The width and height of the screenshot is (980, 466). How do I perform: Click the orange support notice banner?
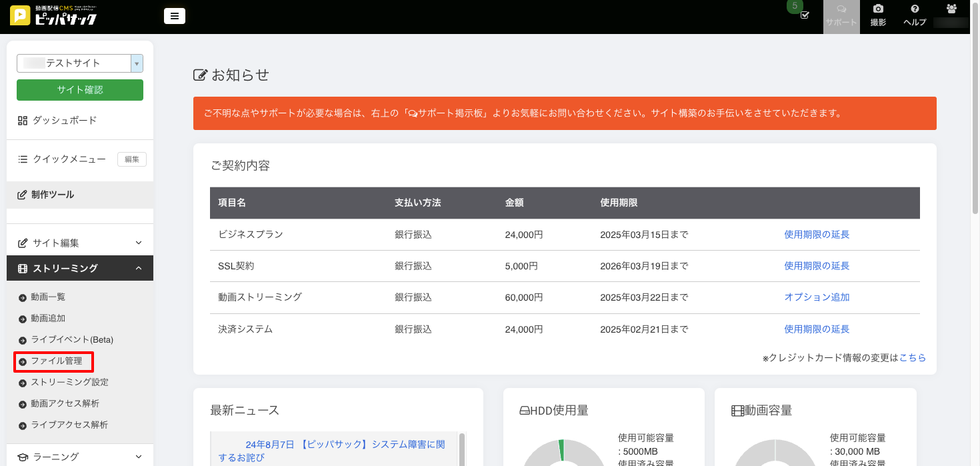(565, 113)
